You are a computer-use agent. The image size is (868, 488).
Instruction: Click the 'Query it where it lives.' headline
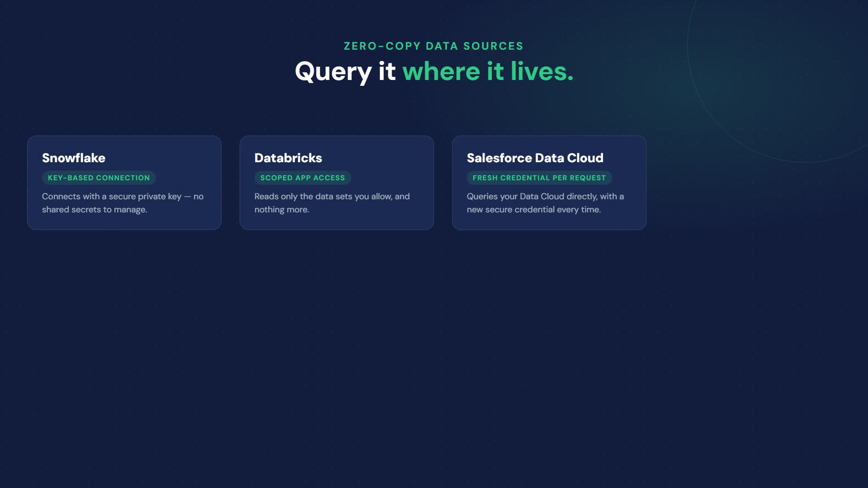point(434,71)
